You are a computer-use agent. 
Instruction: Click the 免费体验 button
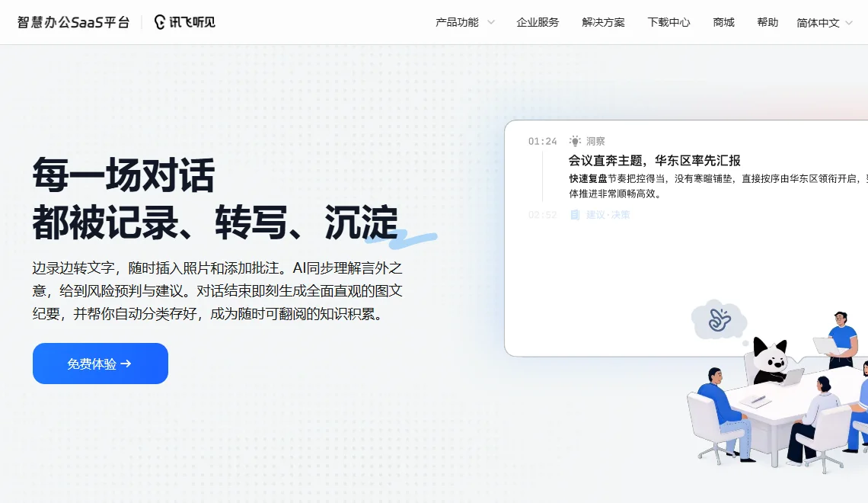pyautogui.click(x=101, y=364)
